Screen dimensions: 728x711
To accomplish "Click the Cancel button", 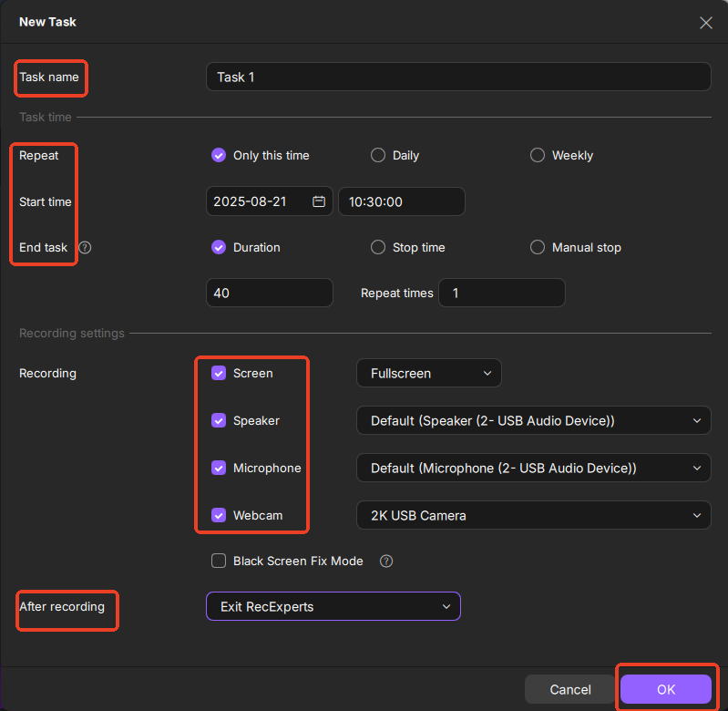I will click(x=570, y=689).
